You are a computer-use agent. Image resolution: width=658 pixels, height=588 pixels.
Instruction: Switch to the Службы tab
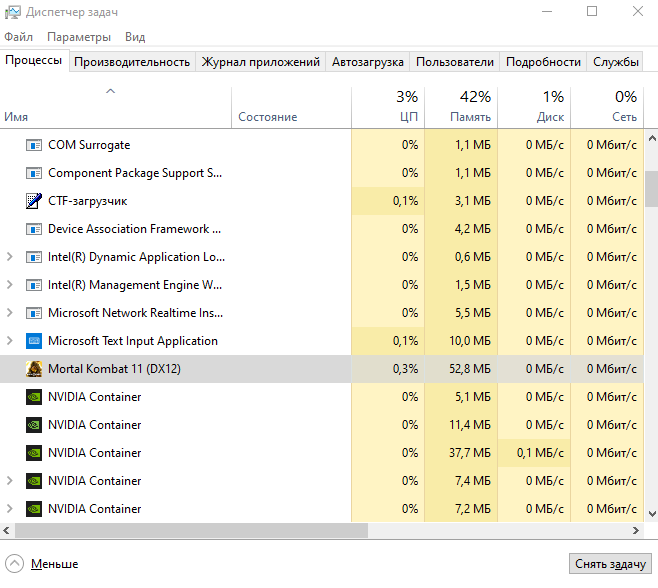click(616, 62)
